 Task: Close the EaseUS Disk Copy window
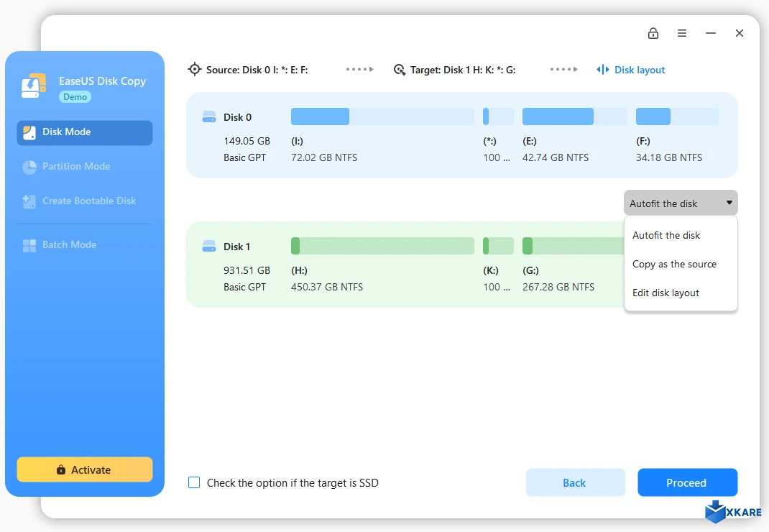pos(740,33)
